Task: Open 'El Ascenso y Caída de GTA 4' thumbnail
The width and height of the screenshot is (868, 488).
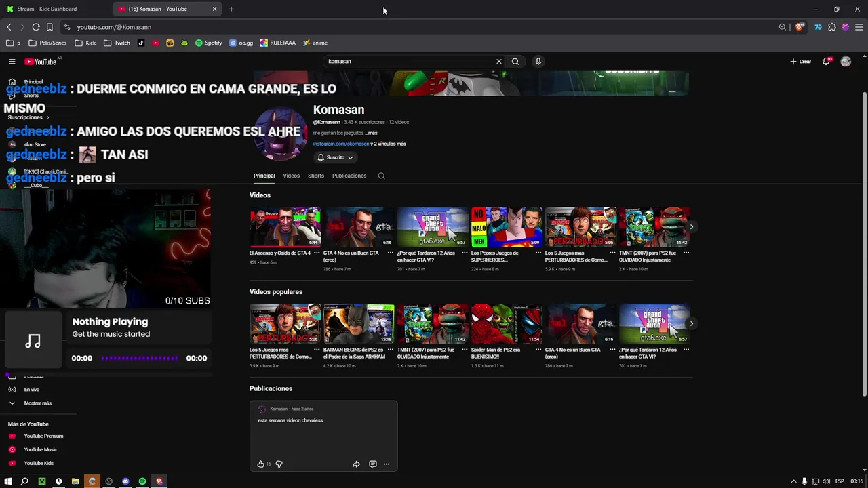Action: coord(285,227)
